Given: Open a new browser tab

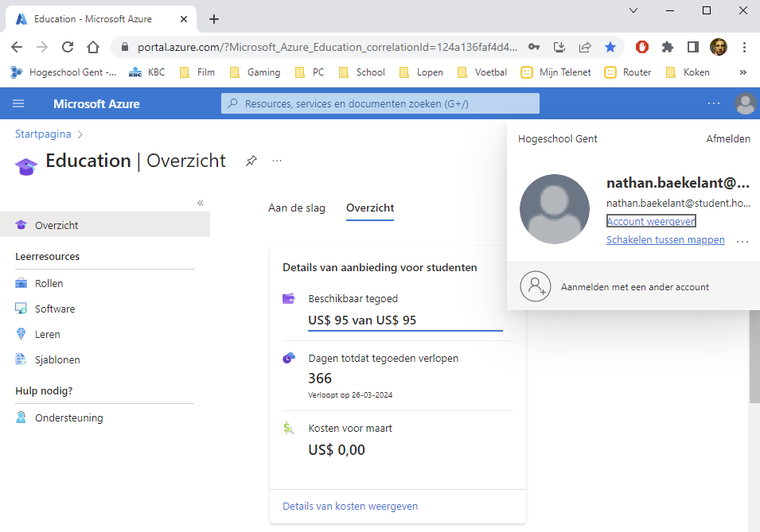Looking at the screenshot, I should pyautogui.click(x=214, y=19).
